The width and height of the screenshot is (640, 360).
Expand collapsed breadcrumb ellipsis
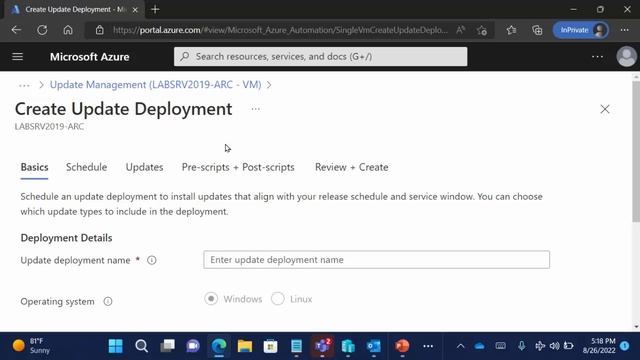point(24,85)
